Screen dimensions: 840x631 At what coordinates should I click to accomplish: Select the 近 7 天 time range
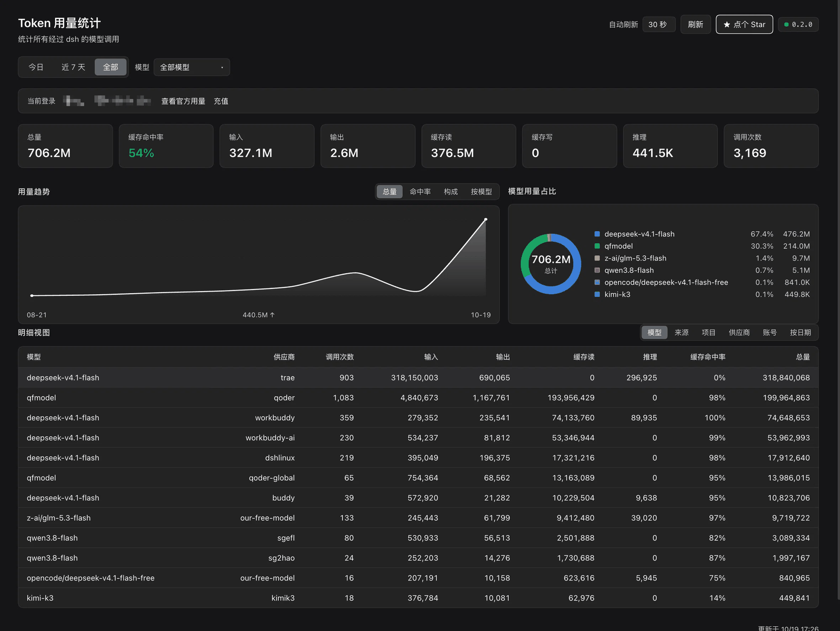73,67
